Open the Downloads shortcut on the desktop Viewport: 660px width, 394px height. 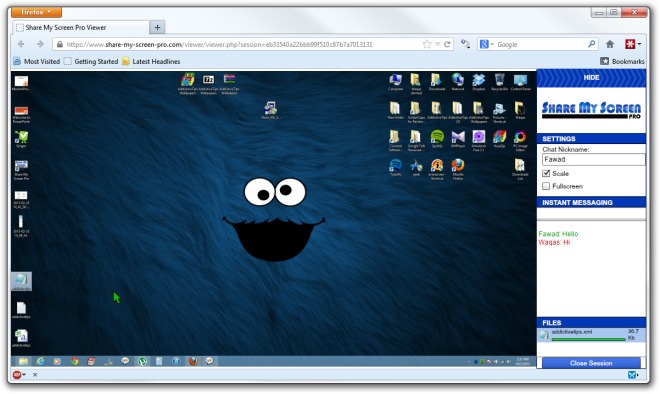point(437,82)
